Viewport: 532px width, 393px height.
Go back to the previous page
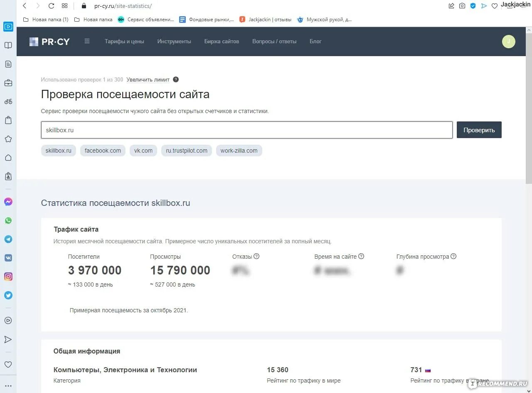coord(25,6)
